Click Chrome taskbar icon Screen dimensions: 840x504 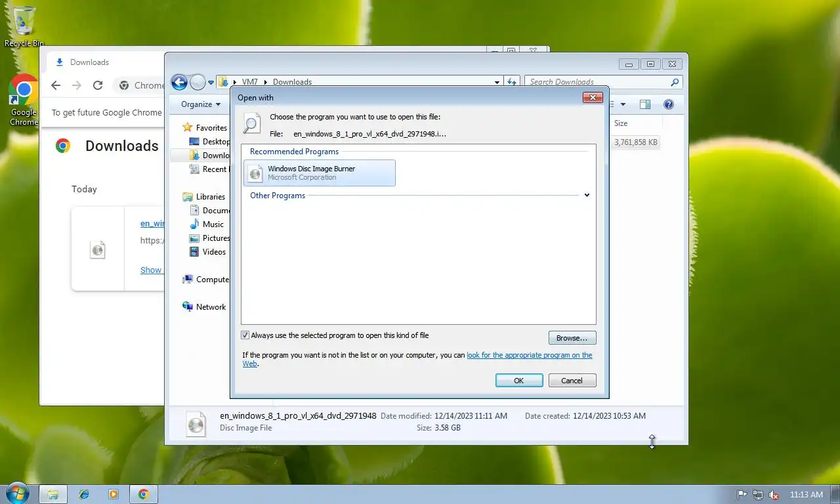tap(144, 494)
